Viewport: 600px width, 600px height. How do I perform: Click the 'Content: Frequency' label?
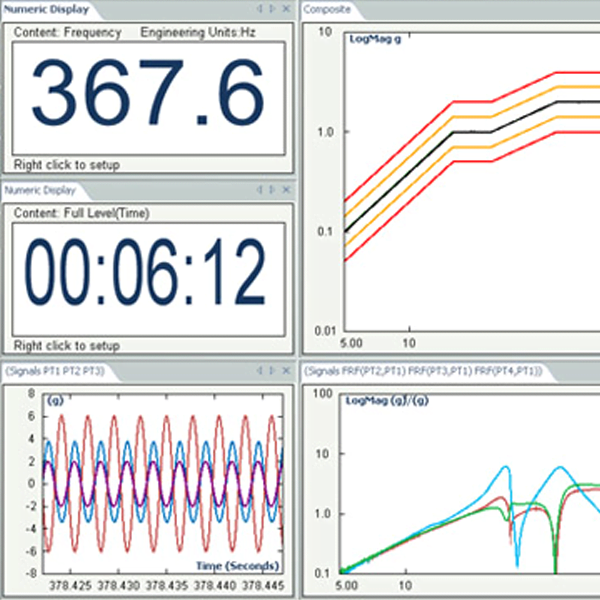[68, 33]
